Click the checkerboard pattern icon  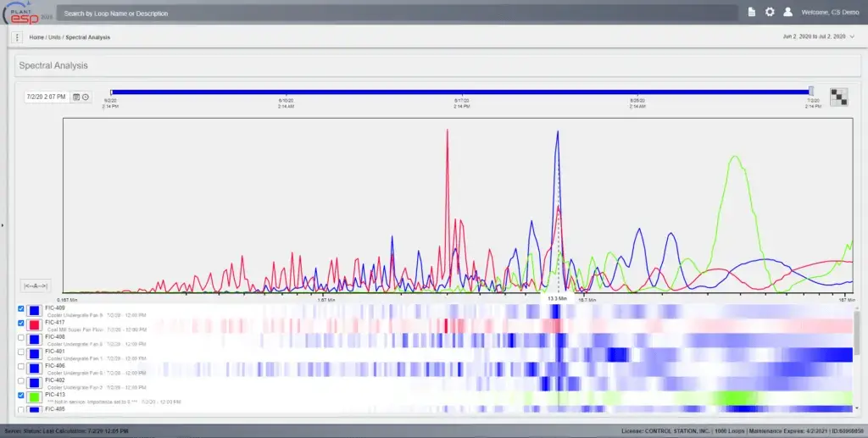coord(838,97)
